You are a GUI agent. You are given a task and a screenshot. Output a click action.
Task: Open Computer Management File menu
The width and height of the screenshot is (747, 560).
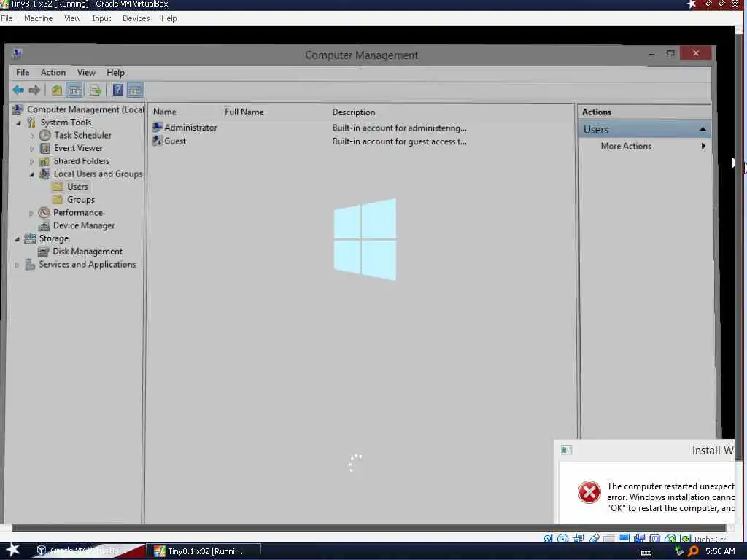pyautogui.click(x=23, y=72)
